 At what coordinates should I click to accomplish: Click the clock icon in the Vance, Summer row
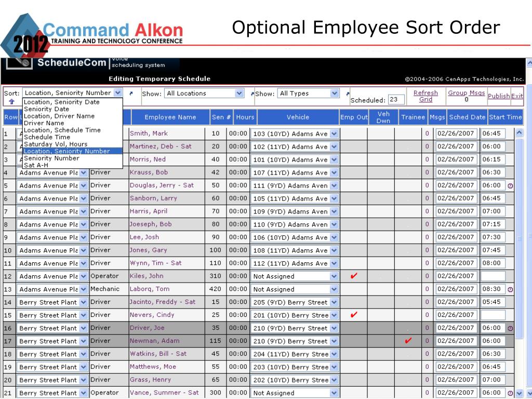click(510, 393)
